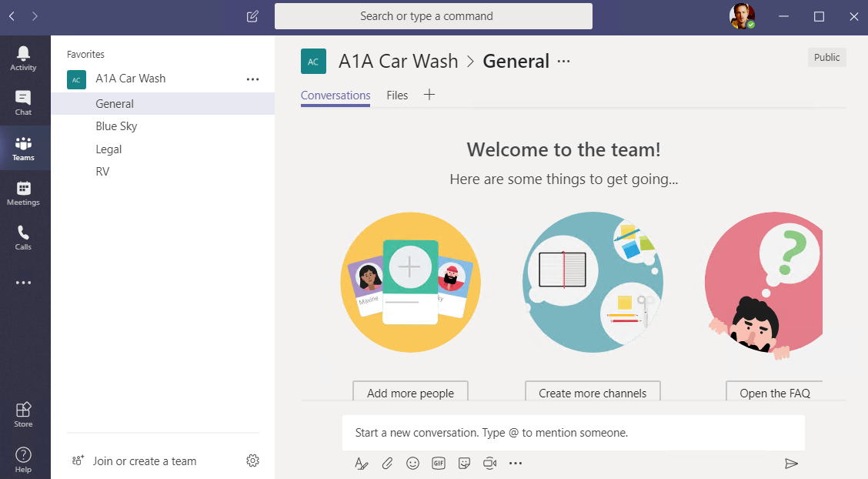The height and width of the screenshot is (479, 868).
Task: Show more apps in the left rail
Action: pyautogui.click(x=23, y=283)
